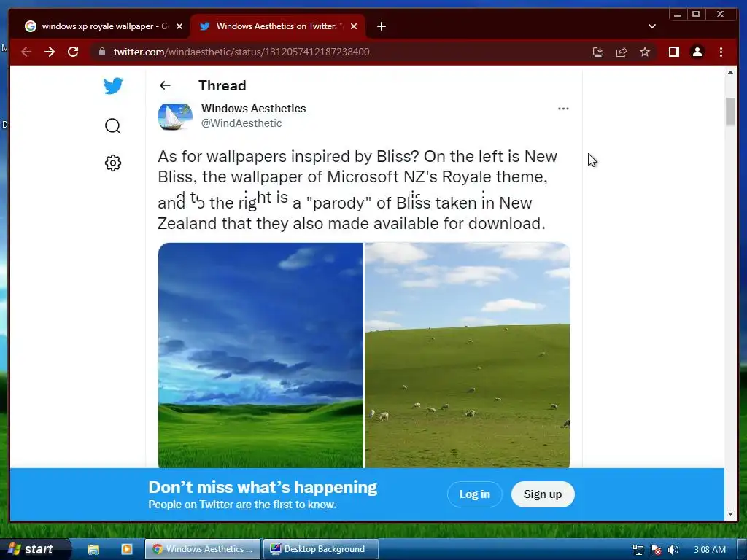Click the Sign up button

click(543, 494)
